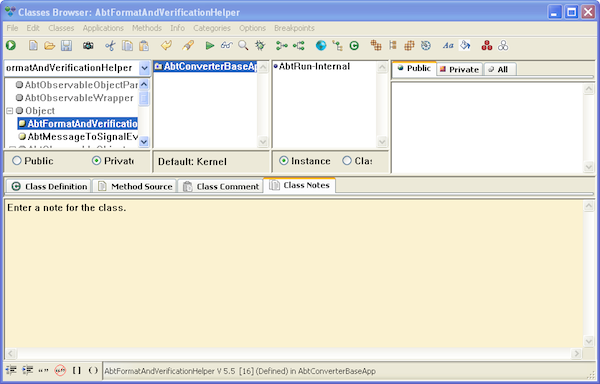The height and width of the screenshot is (384, 600).
Task: Switch to the Private methods tab
Action: click(459, 69)
